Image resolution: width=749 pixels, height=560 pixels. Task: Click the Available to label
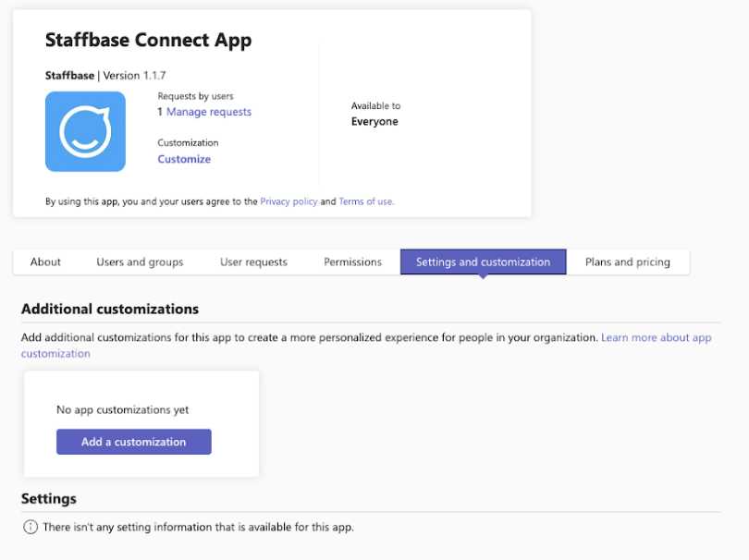[x=376, y=105]
